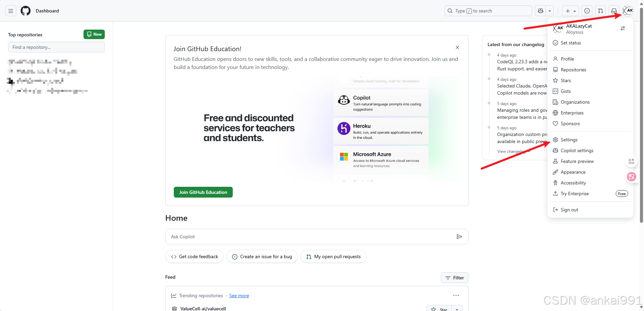This screenshot has width=644, height=311.
Task: Click the Get code feedback button
Action: point(194,256)
